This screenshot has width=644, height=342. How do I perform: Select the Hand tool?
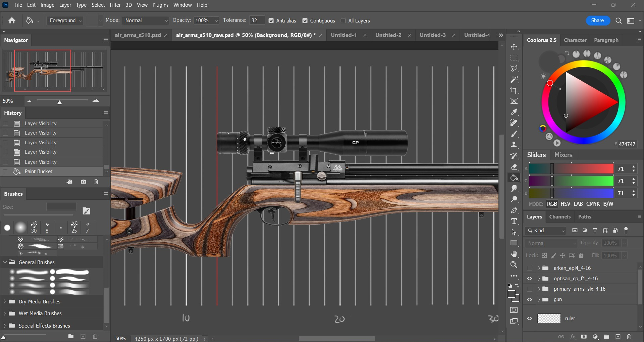(x=514, y=254)
